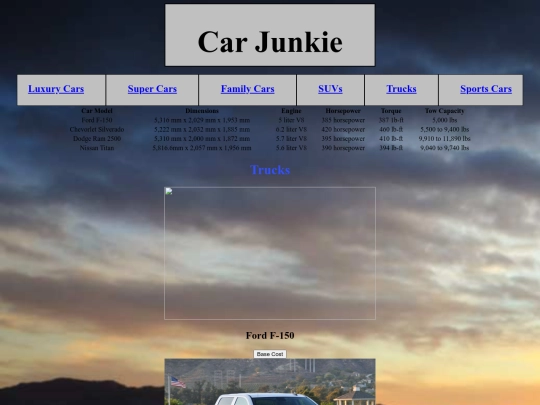
Task: Select the Ford F-150 cell in the table
Action: click(97, 120)
